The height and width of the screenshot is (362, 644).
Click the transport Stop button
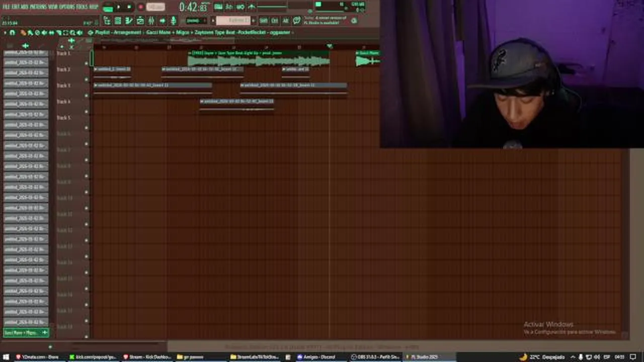(129, 8)
